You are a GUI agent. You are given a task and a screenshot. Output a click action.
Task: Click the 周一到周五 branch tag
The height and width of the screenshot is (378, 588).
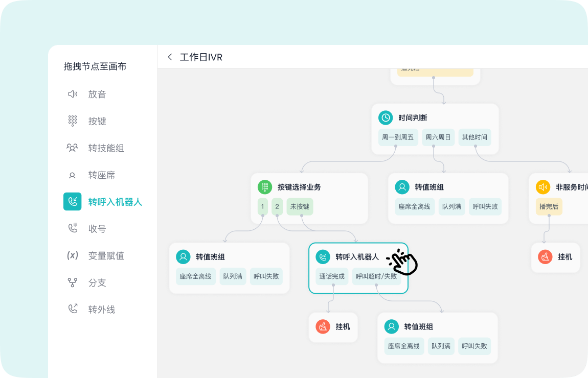pos(398,137)
